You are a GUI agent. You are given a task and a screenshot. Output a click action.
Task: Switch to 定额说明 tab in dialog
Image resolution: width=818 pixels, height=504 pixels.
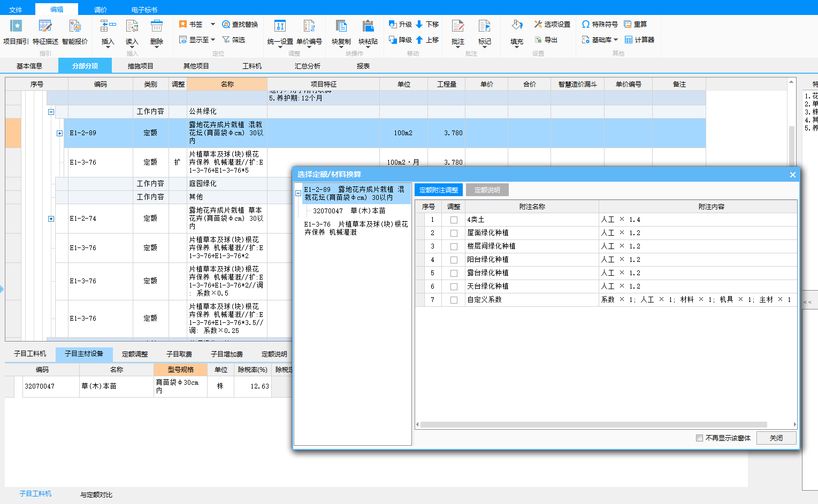(x=487, y=190)
